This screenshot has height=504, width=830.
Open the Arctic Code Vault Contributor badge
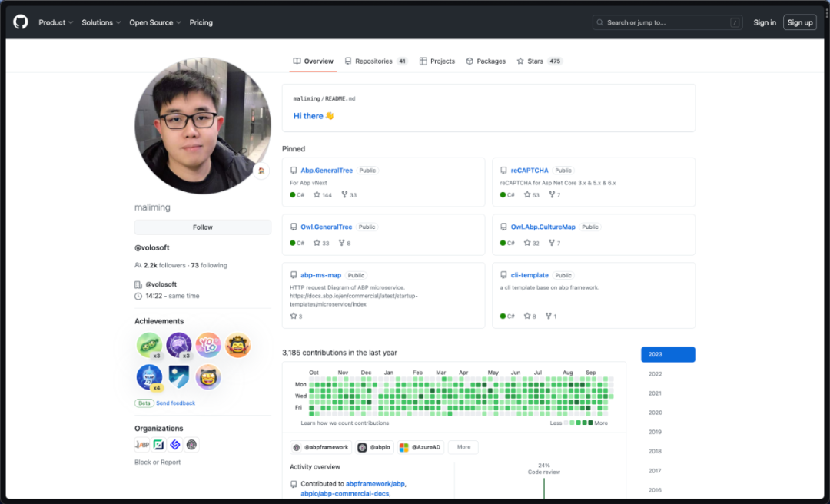pyautogui.click(x=179, y=377)
